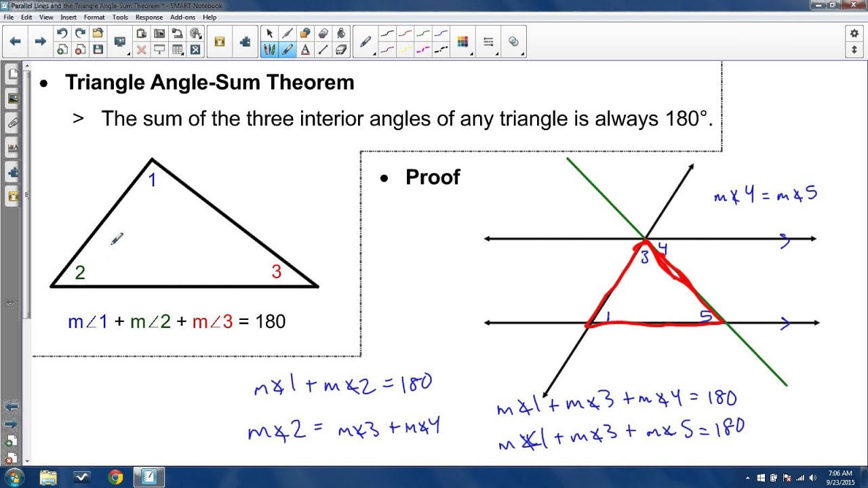The width and height of the screenshot is (868, 488).
Task: Open the Attachments paperclip tab in sidebar
Action: 12,123
